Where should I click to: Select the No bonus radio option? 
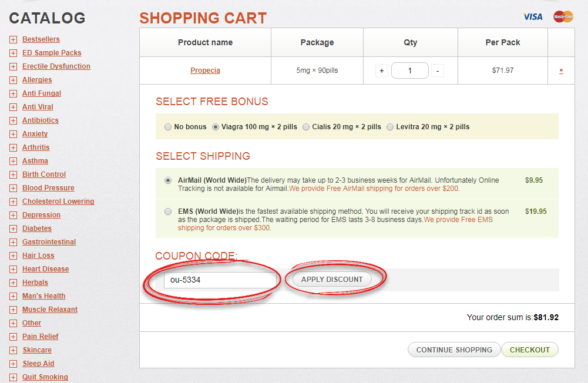[x=168, y=127]
